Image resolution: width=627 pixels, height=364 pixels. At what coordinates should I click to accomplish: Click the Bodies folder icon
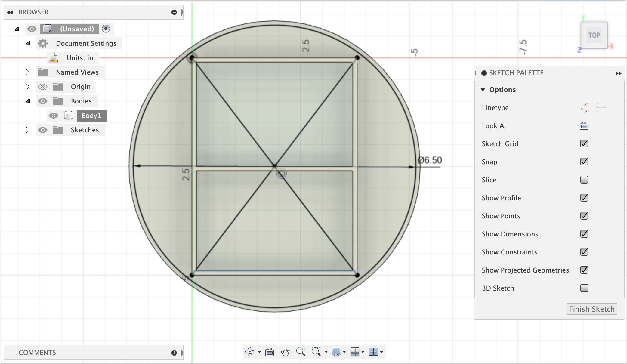(58, 101)
